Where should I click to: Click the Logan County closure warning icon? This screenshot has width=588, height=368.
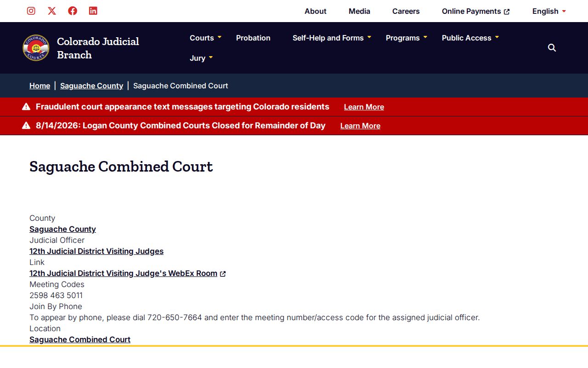click(x=26, y=126)
